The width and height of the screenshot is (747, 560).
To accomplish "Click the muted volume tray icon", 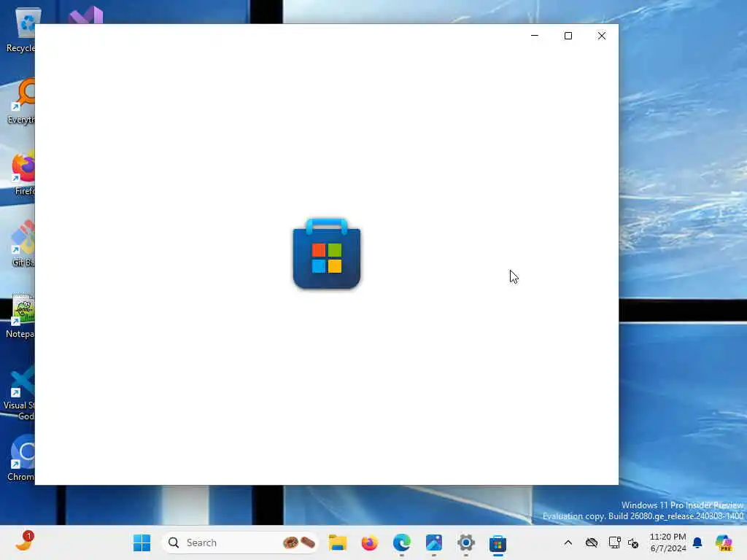I will (x=633, y=542).
